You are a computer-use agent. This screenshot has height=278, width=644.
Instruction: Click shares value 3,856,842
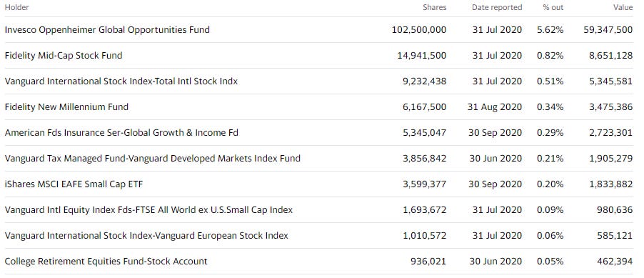point(424,159)
